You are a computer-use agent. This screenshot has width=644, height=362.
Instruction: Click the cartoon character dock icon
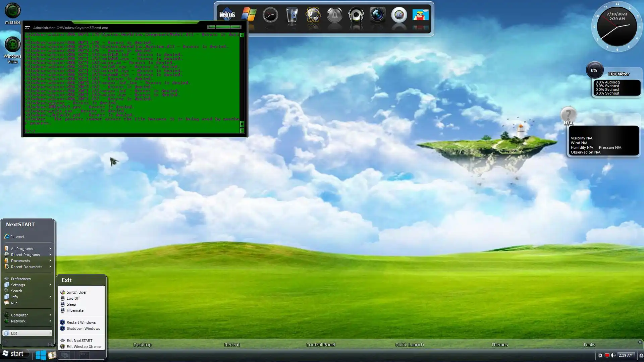pos(420,15)
